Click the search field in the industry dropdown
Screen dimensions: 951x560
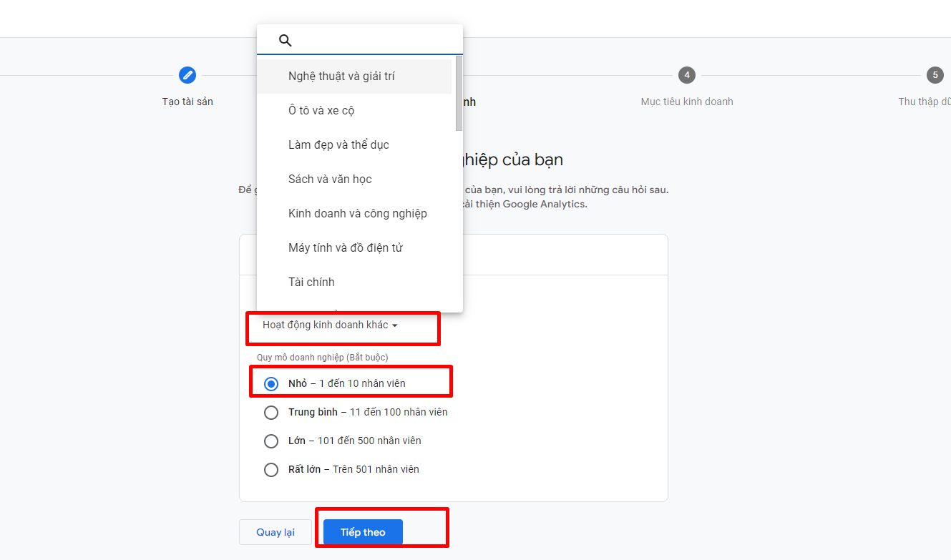click(x=360, y=40)
